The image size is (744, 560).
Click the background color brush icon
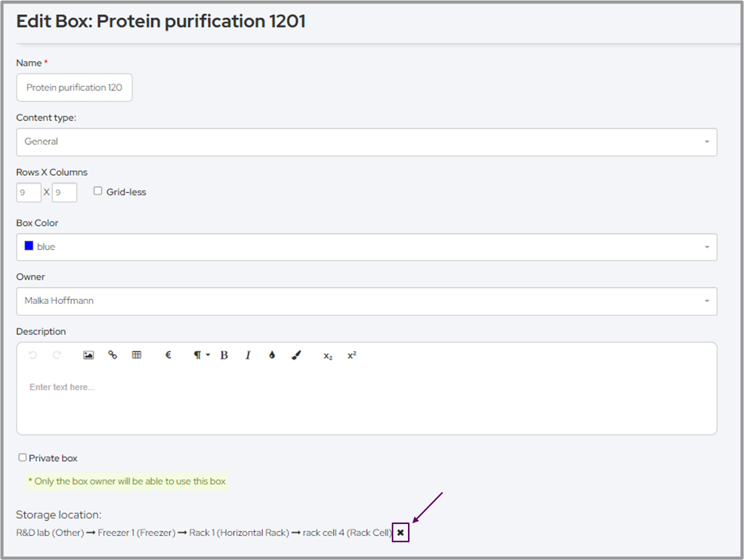pyautogui.click(x=296, y=355)
